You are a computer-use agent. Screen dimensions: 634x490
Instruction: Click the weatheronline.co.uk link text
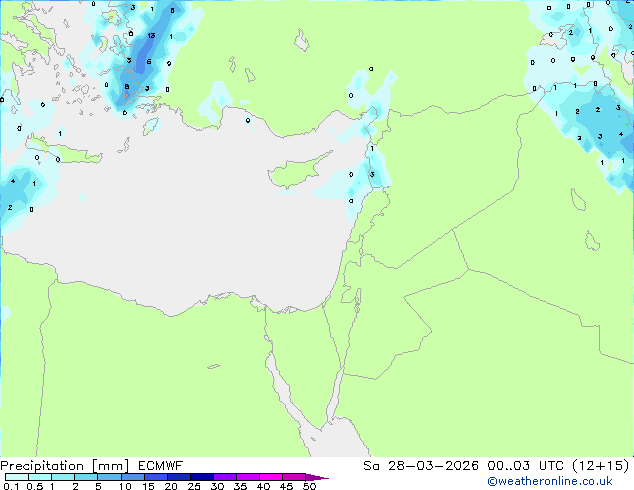coord(550,481)
